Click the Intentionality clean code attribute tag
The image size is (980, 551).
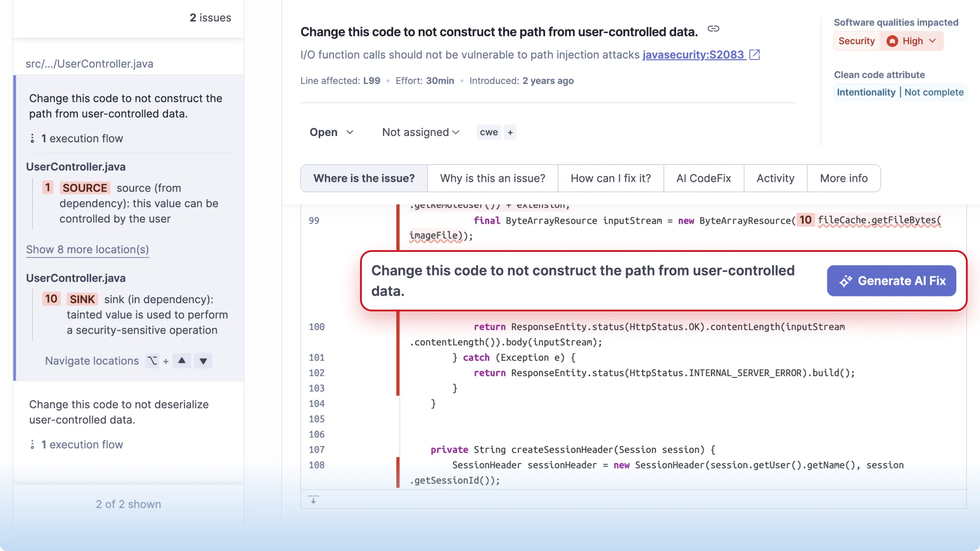[x=866, y=92]
